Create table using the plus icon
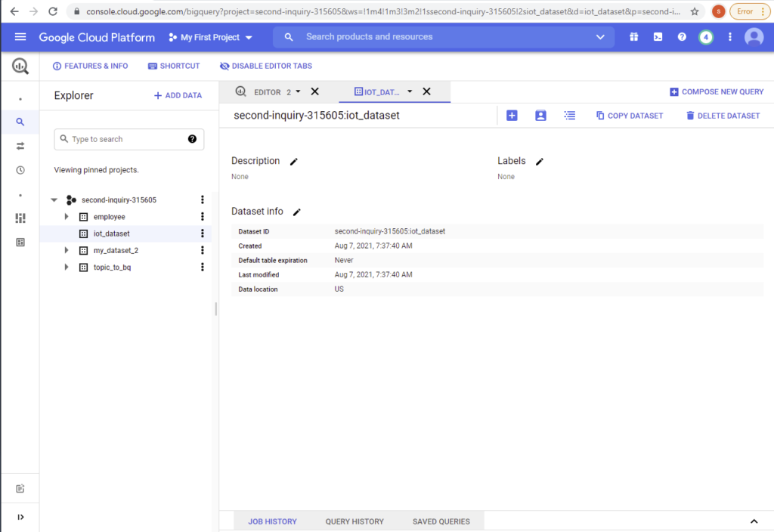 [x=512, y=116]
